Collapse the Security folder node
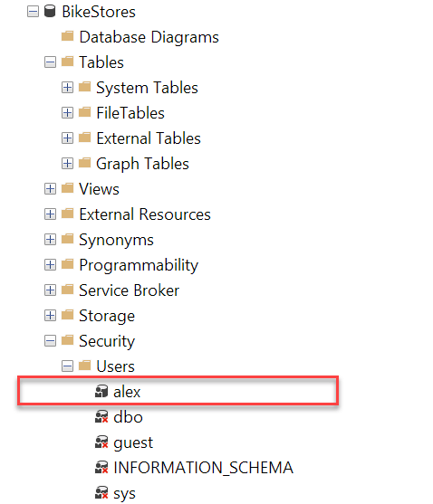 point(50,341)
